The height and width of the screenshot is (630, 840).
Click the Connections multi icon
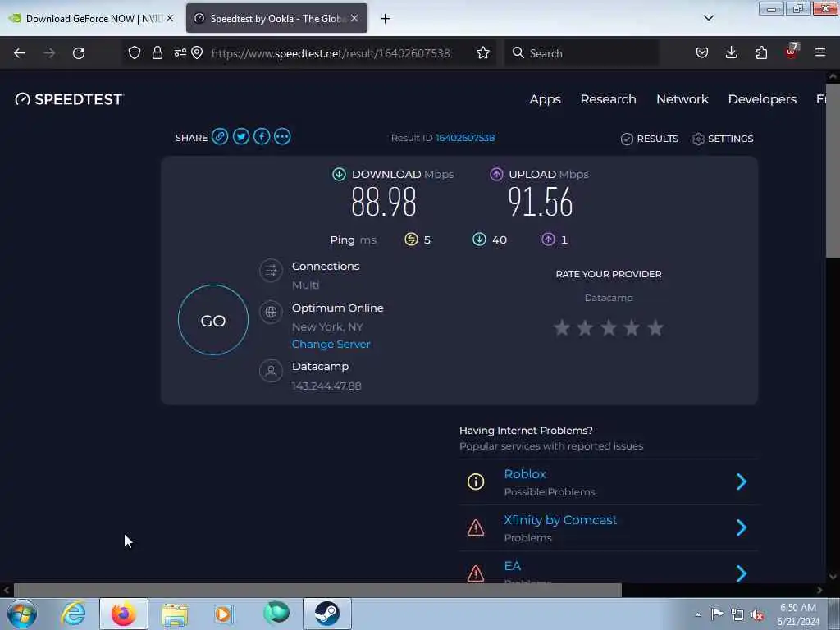(x=271, y=271)
